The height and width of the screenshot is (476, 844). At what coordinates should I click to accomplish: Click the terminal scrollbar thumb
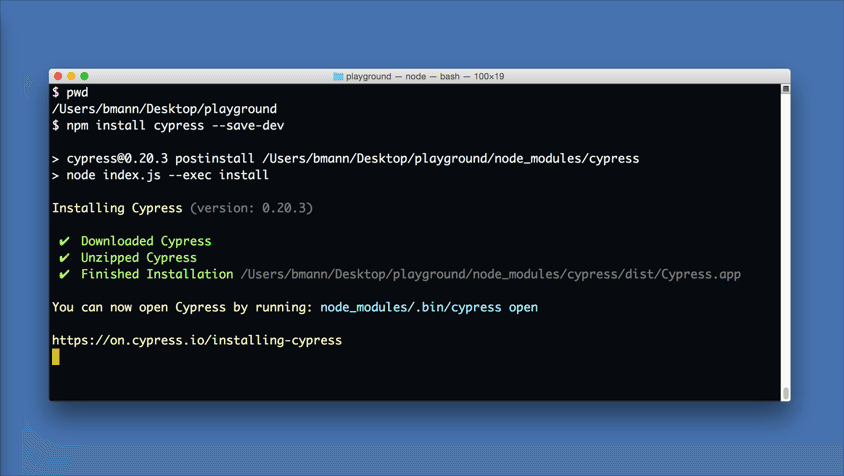point(785,394)
